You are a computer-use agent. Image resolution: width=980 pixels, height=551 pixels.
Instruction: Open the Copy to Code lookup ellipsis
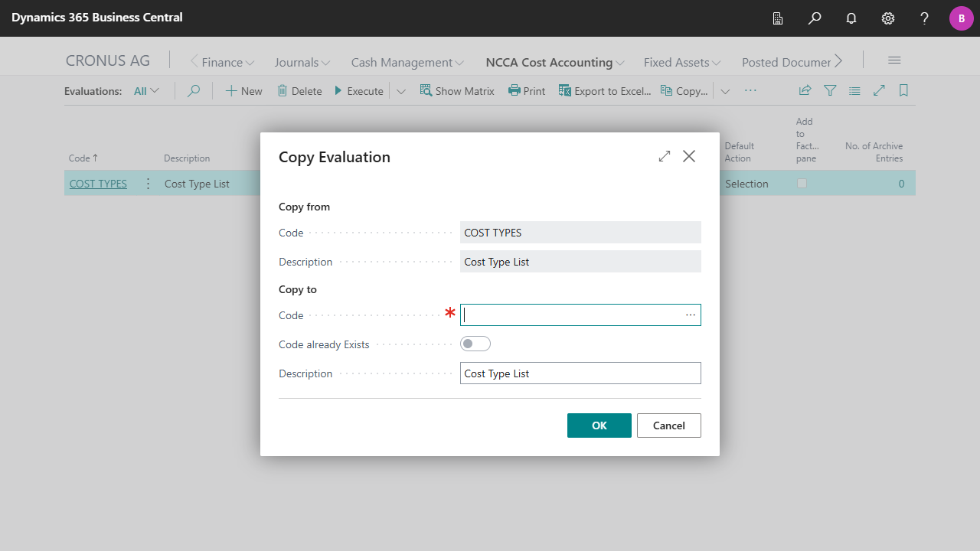pyautogui.click(x=690, y=315)
